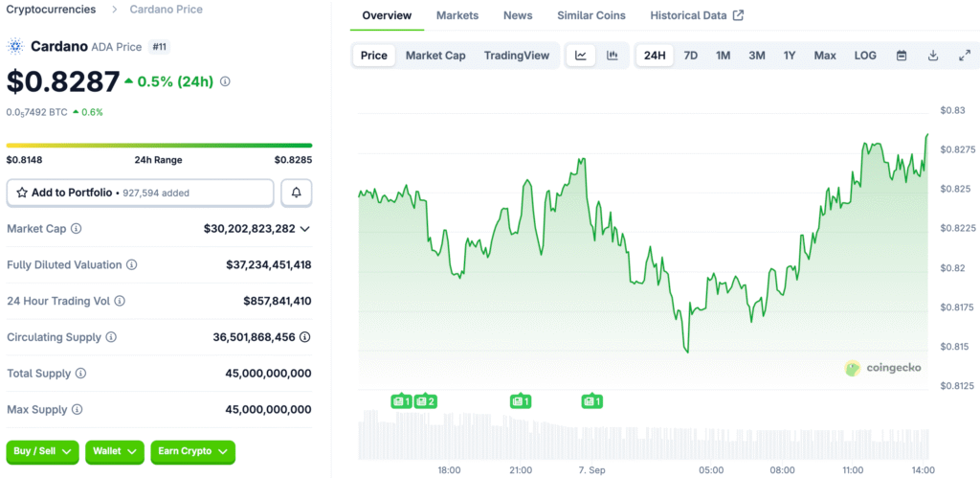
Task: Click the 24 Hour Trading Vol info icon
Action: click(x=120, y=301)
